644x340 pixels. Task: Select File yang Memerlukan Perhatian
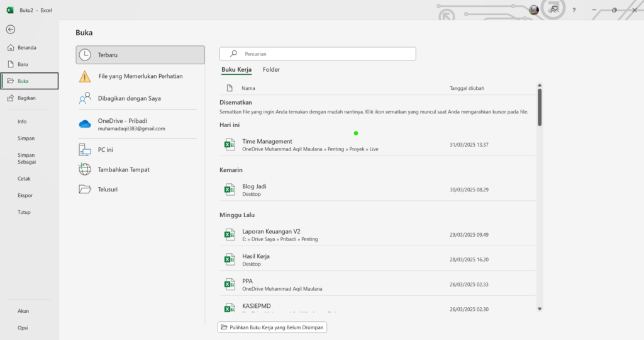(x=140, y=76)
